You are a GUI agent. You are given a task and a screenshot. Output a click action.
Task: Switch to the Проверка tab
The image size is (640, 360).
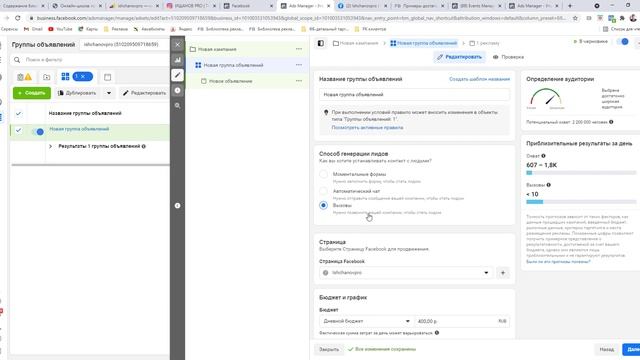tap(508, 57)
